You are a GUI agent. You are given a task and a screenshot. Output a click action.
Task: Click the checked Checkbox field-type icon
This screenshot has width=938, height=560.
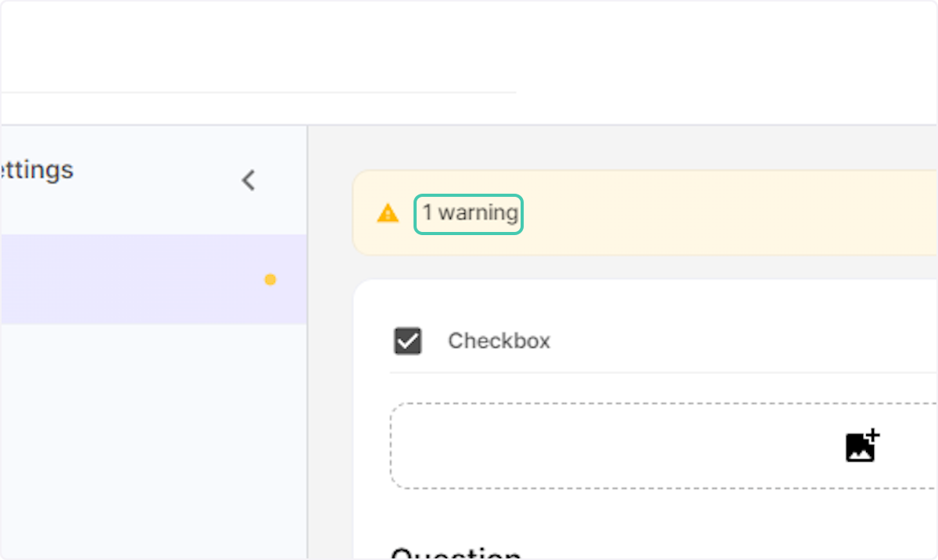407,341
